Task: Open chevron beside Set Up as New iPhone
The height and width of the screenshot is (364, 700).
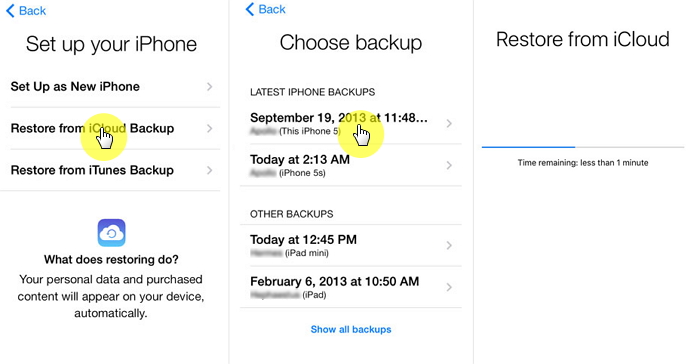Action: tap(210, 87)
